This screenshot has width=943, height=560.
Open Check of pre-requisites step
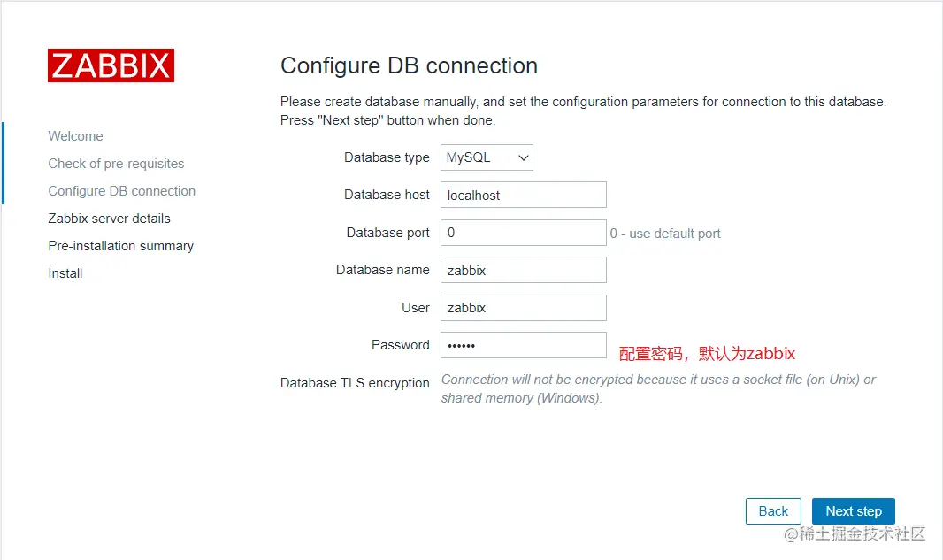pyautogui.click(x=116, y=164)
